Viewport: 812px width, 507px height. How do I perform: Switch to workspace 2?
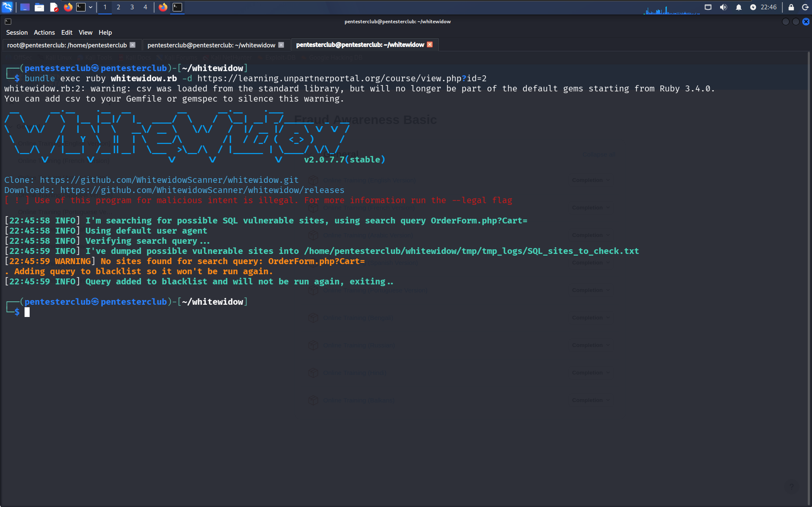(119, 7)
